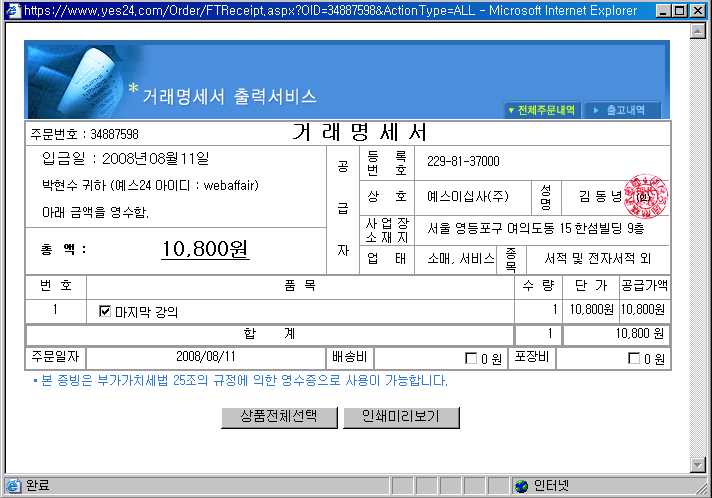Click the Internet Explorer page icon in title bar
Screen dimensions: 712x498
click(x=14, y=10)
